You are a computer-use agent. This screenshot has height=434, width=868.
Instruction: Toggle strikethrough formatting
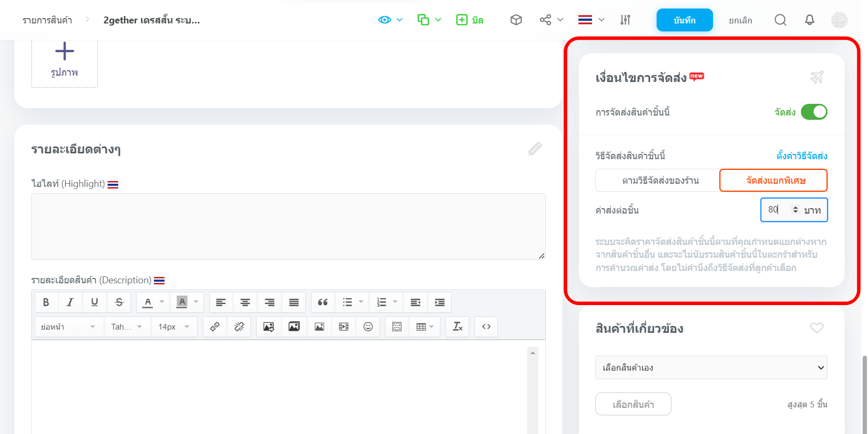119,302
